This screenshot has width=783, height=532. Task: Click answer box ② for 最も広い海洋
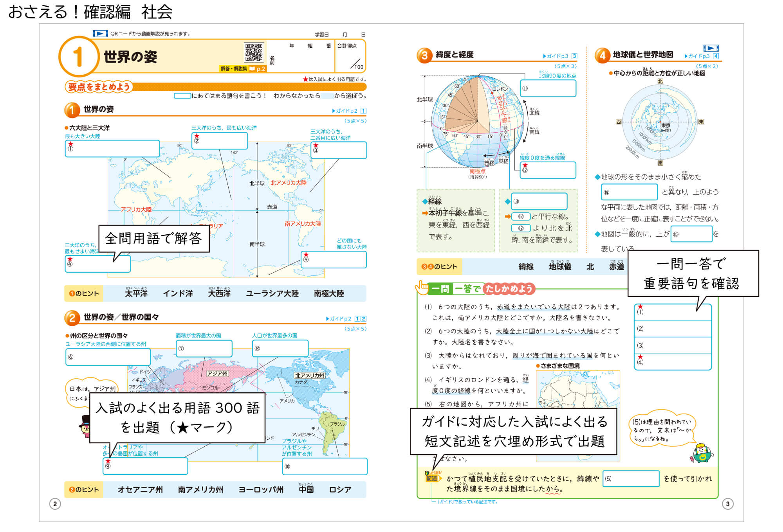(220, 141)
